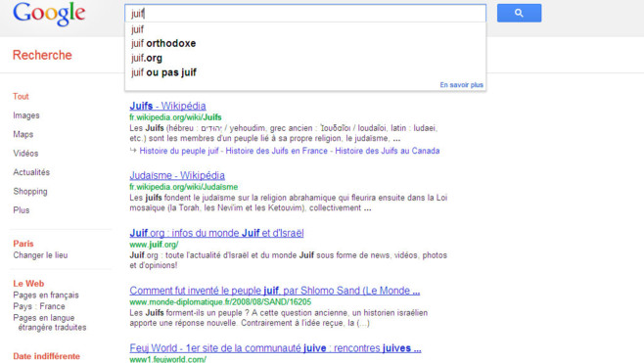Open 'Histoire des Juifs en France' sitelink
This screenshot has width=644, height=363.
click(276, 151)
